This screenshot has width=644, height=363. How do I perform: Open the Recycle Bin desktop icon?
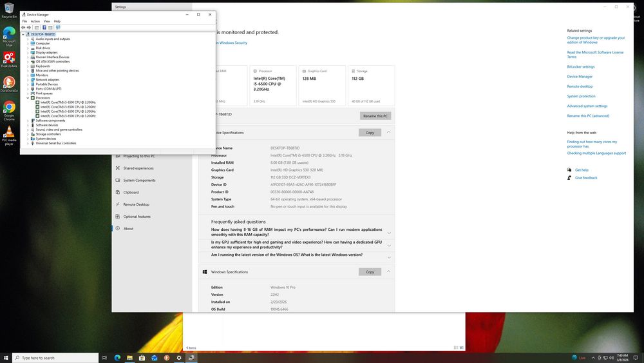9,10
